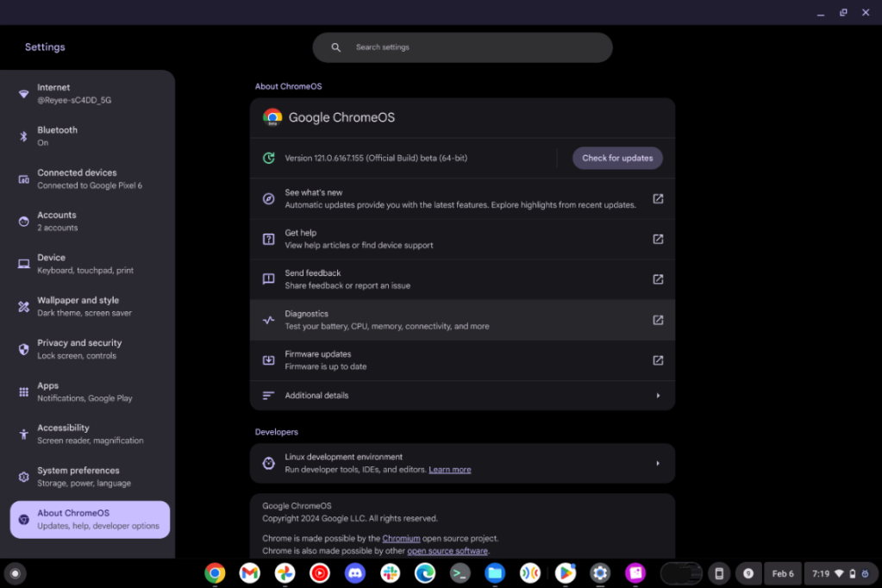Viewport: 882px width, 588px height.
Task: Open the Files app from shelf
Action: [495, 572]
